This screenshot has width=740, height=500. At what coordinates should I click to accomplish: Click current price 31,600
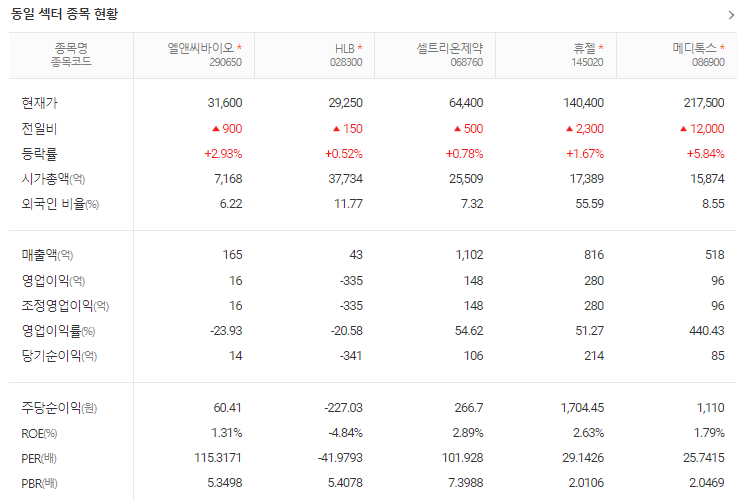click(225, 103)
